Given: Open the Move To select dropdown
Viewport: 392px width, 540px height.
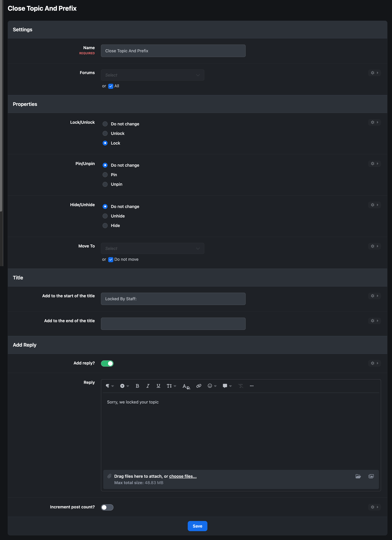Looking at the screenshot, I should click(152, 249).
